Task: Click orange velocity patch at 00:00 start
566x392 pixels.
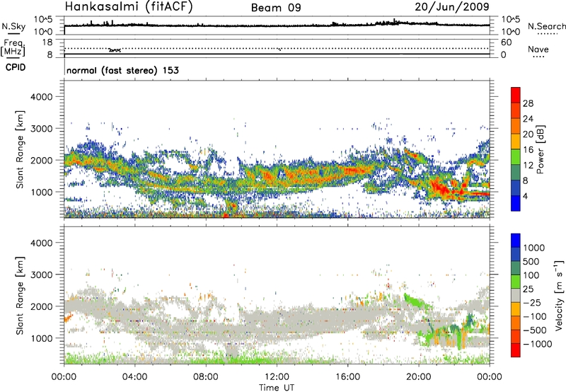Action: [67, 318]
